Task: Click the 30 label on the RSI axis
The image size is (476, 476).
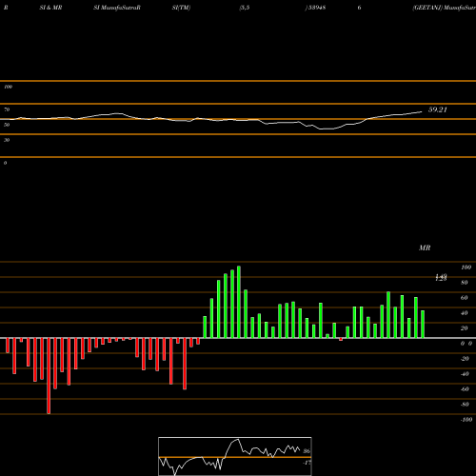Action: 7,140
